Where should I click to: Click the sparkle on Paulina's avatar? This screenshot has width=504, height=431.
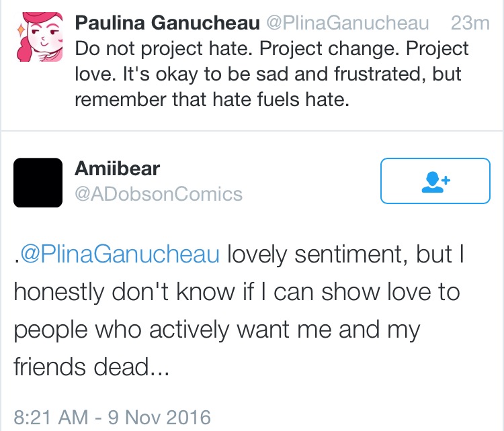21,30
